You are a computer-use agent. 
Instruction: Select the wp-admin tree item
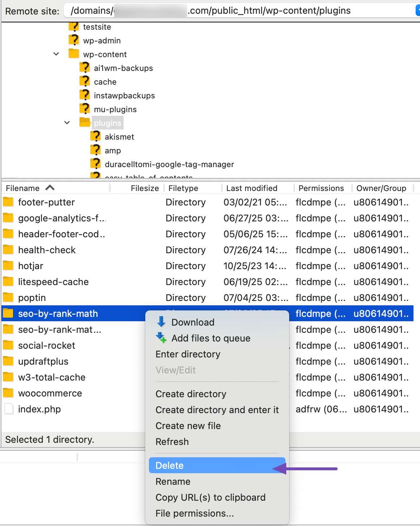coord(102,41)
